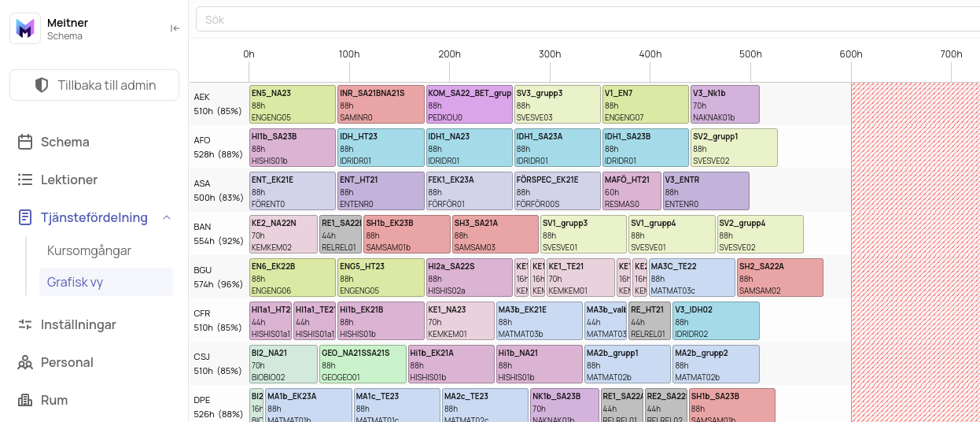Click into the Sök search field
This screenshot has height=422, width=980.
588,19
